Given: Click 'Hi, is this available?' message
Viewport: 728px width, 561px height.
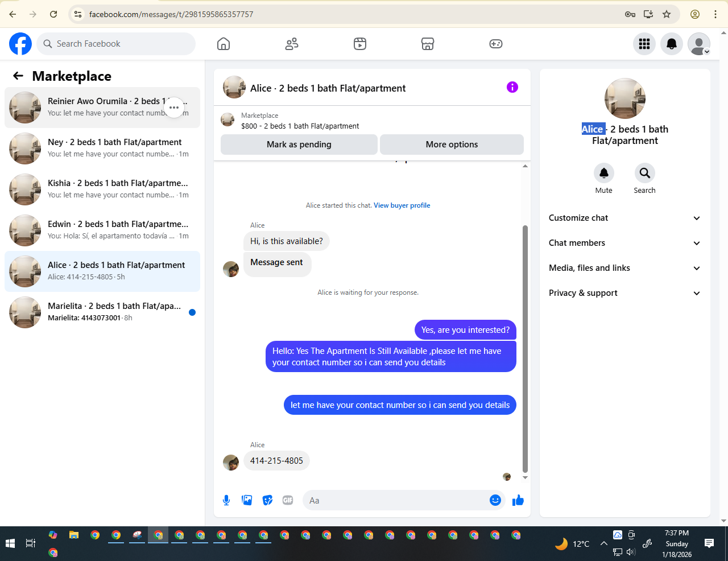Looking at the screenshot, I should pyautogui.click(x=287, y=241).
